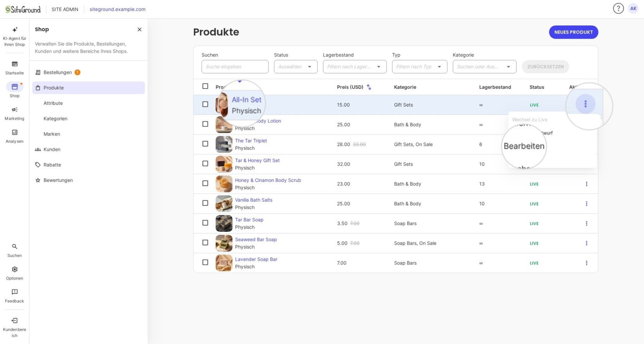This screenshot has width=644, height=344.
Task: Open Marketing megaphone icon
Action: pyautogui.click(x=14, y=109)
